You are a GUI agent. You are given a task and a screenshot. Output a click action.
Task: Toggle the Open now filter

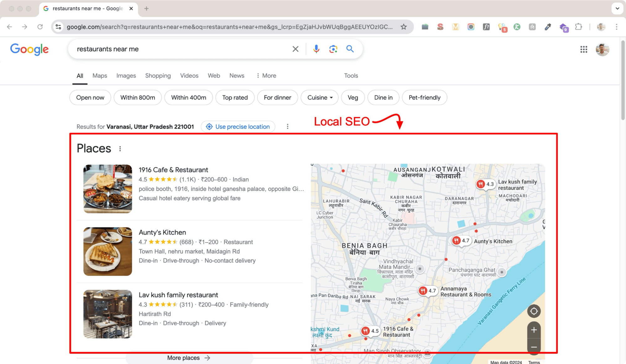[90, 97]
